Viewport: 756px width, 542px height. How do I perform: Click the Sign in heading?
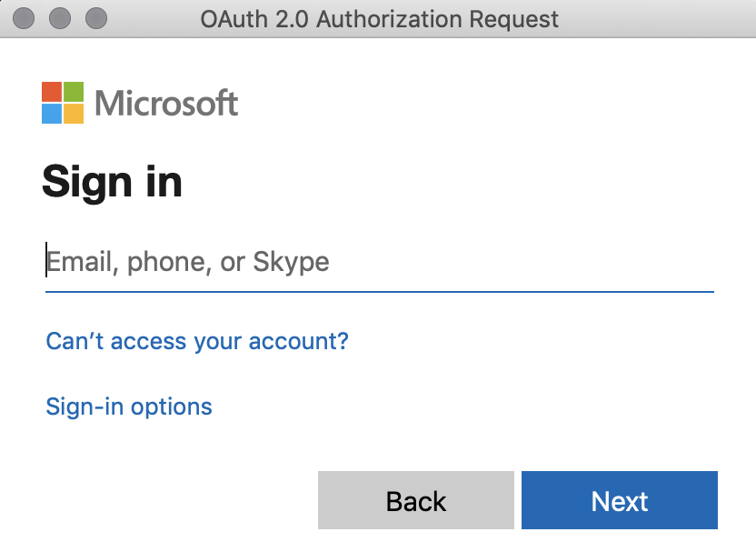(114, 181)
